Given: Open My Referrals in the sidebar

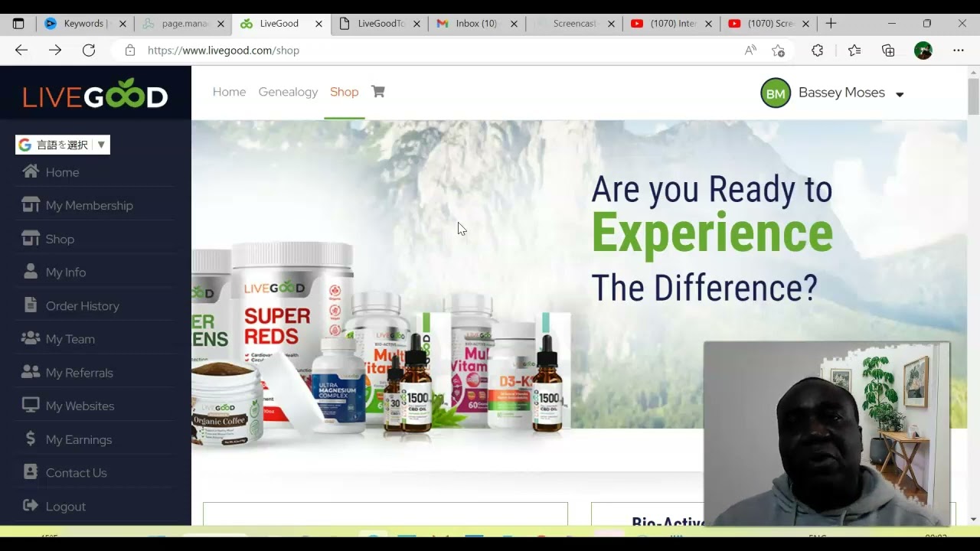Looking at the screenshot, I should [79, 373].
